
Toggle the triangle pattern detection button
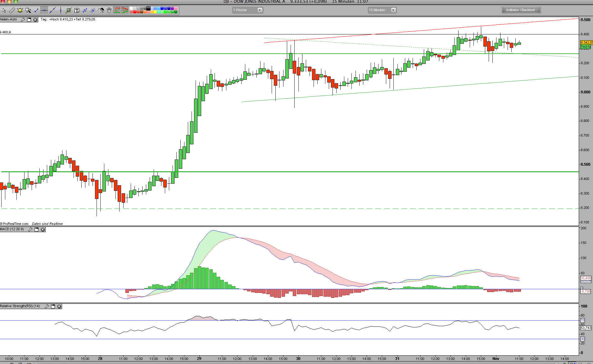(x=125, y=10)
